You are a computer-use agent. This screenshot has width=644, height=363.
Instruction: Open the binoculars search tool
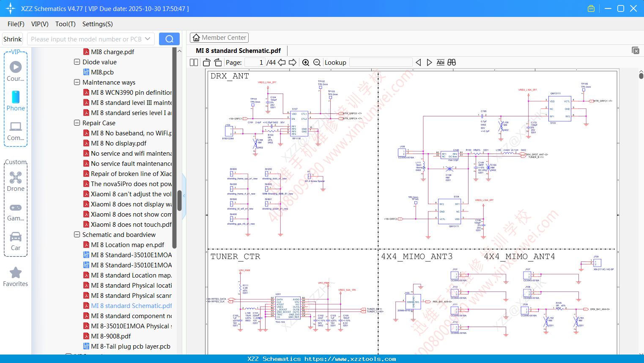click(452, 62)
